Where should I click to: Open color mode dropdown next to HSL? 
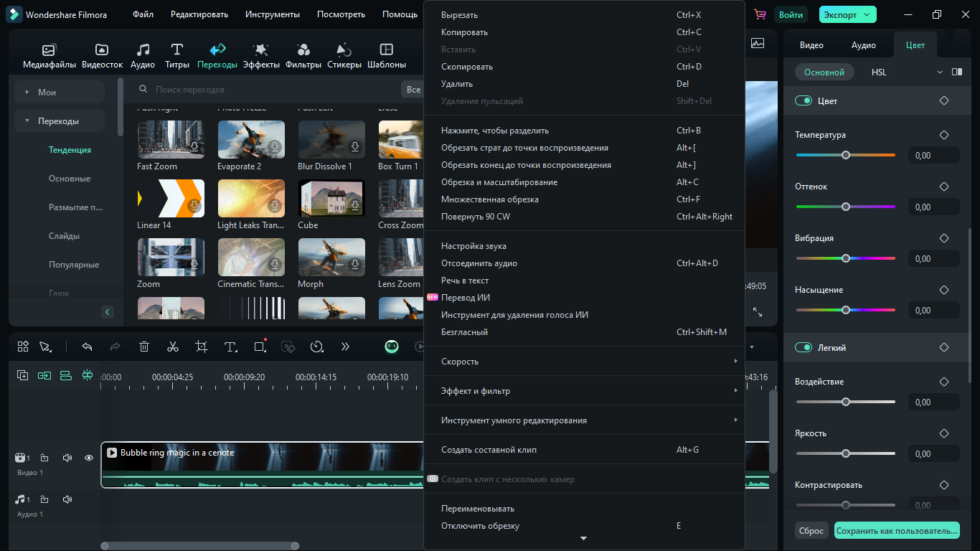tap(940, 72)
